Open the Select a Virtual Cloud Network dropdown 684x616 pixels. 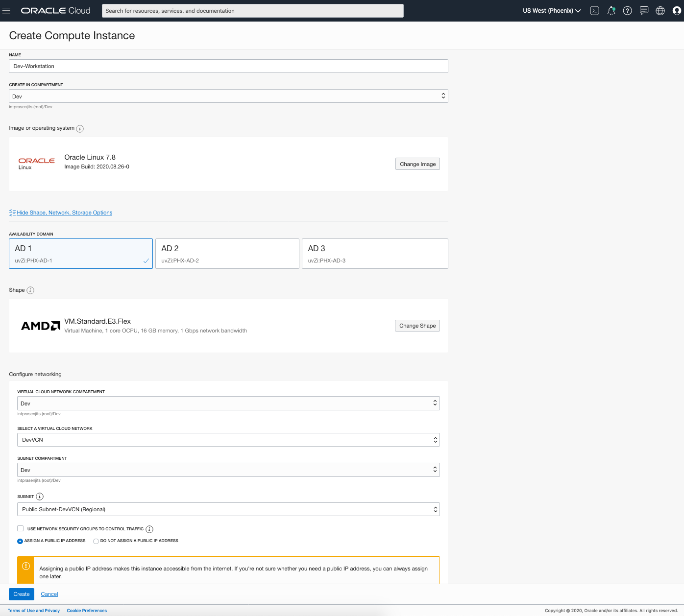point(228,440)
